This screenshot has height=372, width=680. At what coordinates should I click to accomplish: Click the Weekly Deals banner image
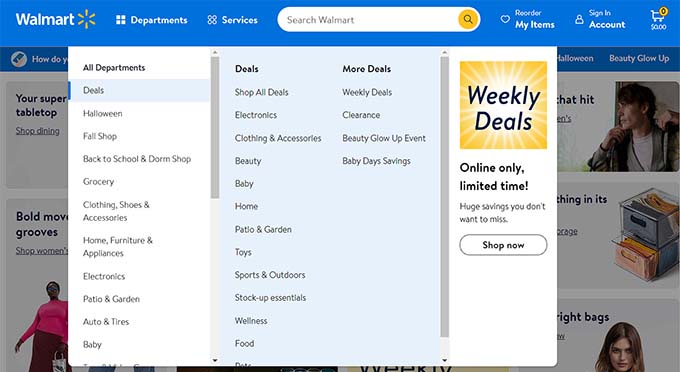[x=503, y=105]
